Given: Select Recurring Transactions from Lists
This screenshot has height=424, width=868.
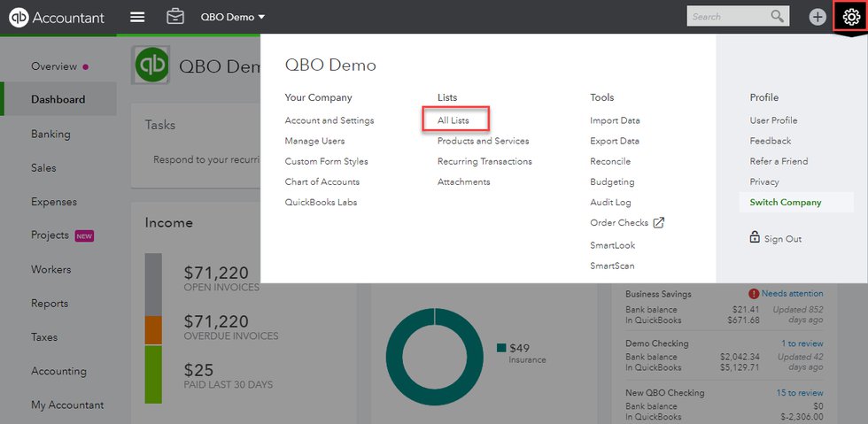Looking at the screenshot, I should point(484,161).
